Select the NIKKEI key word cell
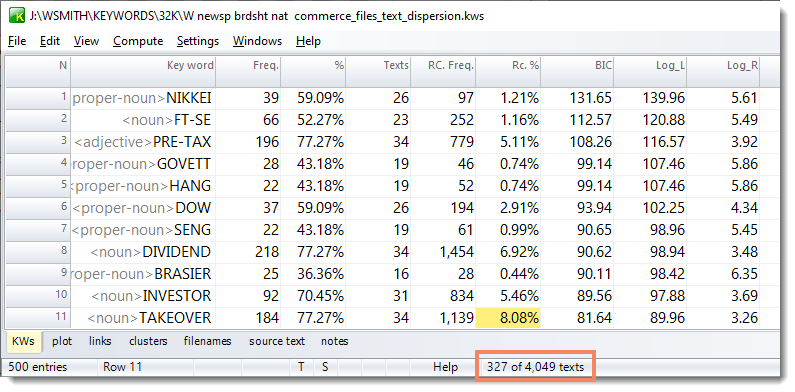The height and width of the screenshot is (392, 795). point(143,98)
